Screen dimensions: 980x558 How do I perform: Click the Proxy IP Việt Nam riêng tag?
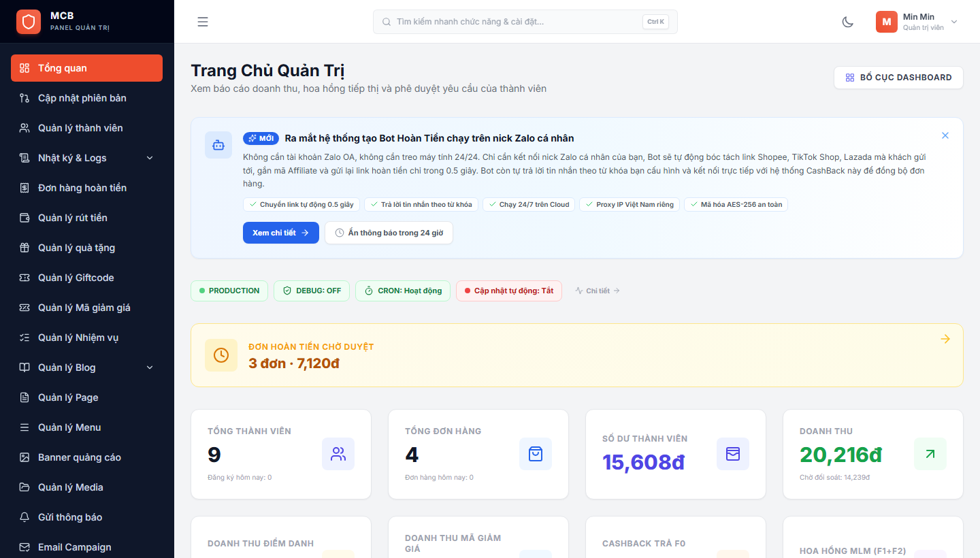point(630,204)
